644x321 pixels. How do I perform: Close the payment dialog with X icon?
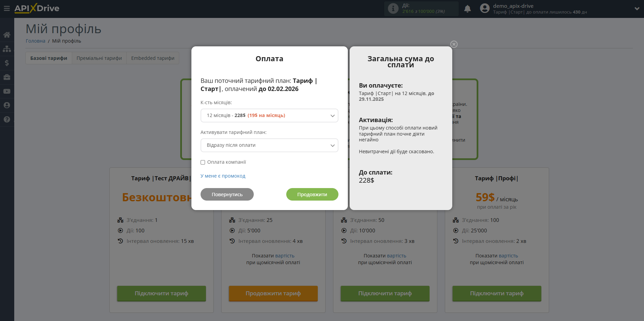(454, 44)
